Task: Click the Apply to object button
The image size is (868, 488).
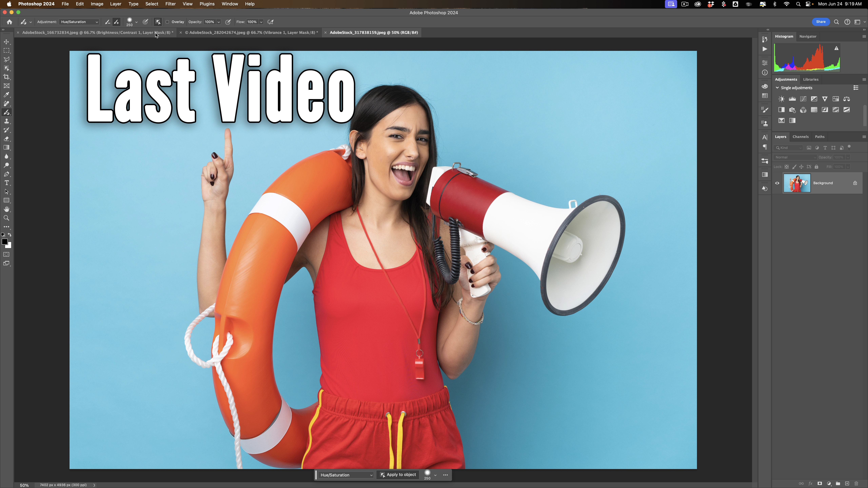Action: coord(398,474)
